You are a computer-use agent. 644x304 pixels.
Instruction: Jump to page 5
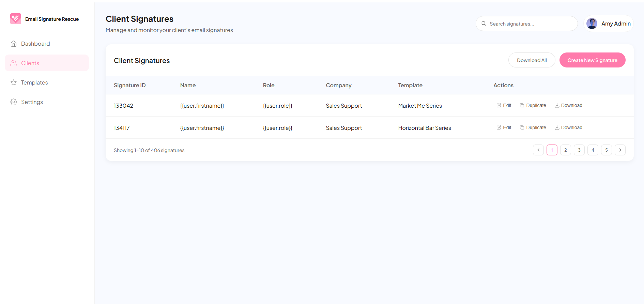[x=607, y=150]
